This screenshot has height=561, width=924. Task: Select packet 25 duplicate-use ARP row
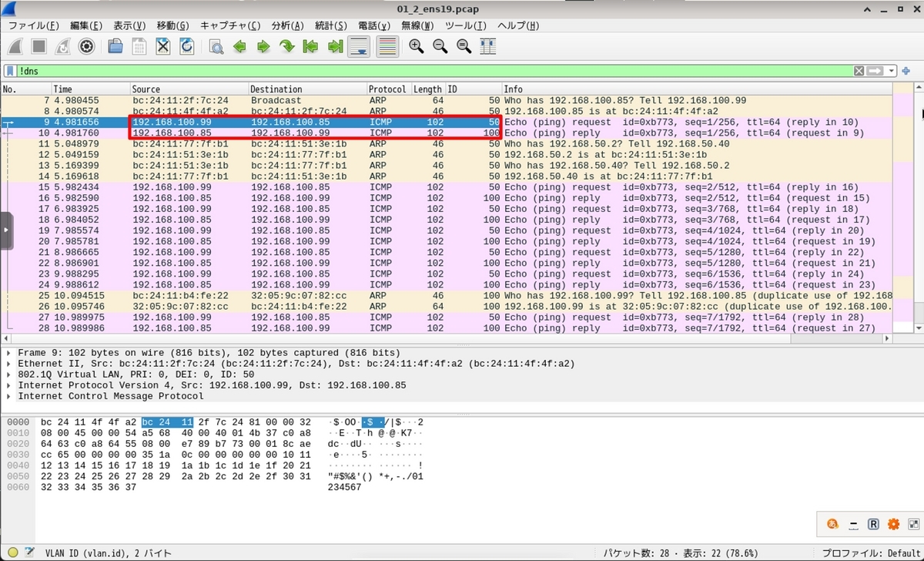[x=447, y=295]
